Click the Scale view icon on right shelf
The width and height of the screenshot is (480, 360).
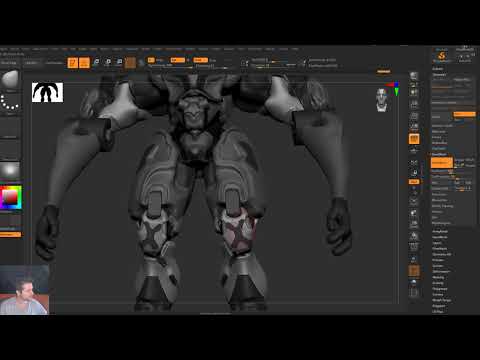tap(414, 224)
